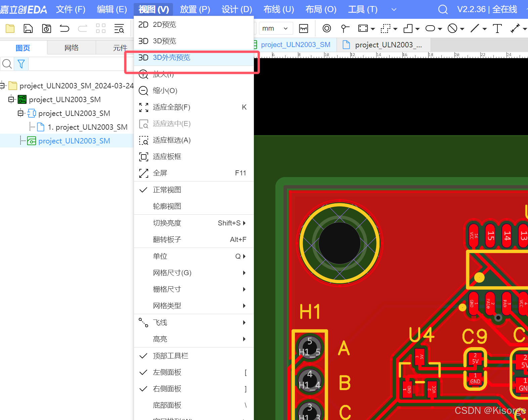
Task: Click the find and replace icon
Action: pyautogui.click(x=119, y=29)
